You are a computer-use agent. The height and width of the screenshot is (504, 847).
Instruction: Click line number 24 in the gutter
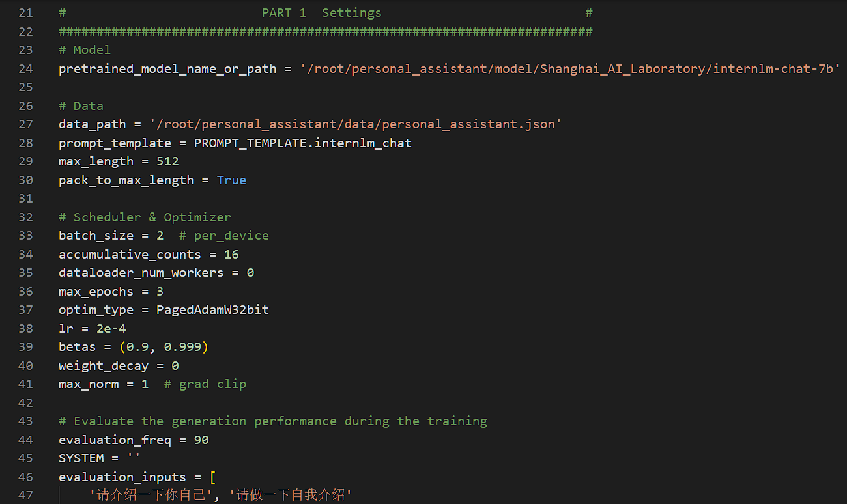[25, 68]
